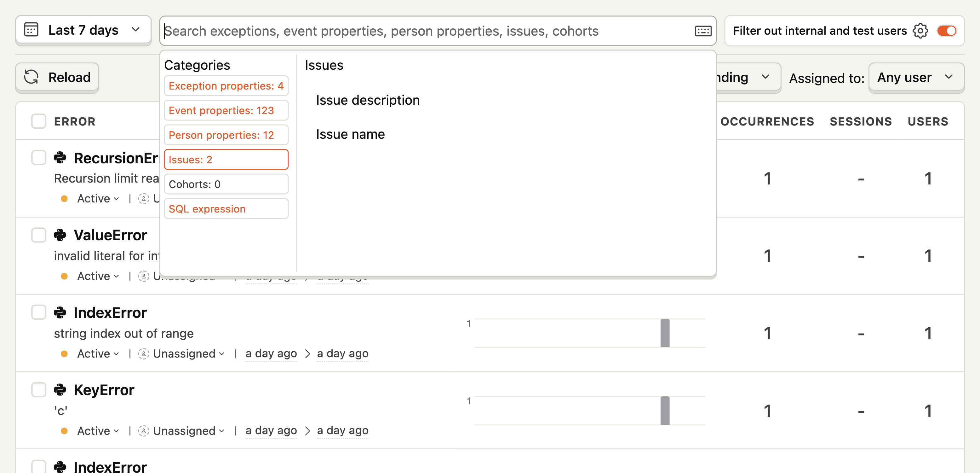Check the select-all checkbox in ERROR header
Viewport: 980px width, 473px height.
(x=38, y=121)
